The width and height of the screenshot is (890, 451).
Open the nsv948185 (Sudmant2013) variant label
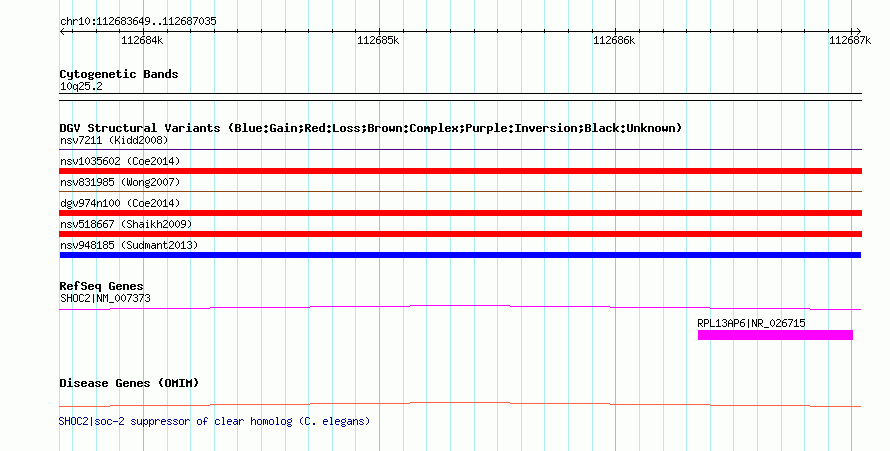pyautogui.click(x=129, y=245)
